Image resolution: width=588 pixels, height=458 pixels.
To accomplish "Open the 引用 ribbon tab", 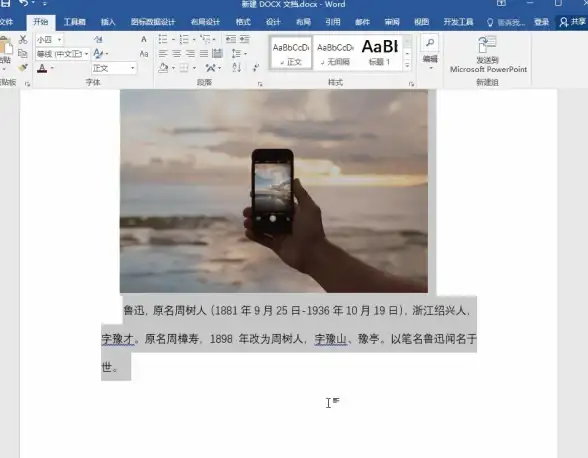I will tap(333, 22).
